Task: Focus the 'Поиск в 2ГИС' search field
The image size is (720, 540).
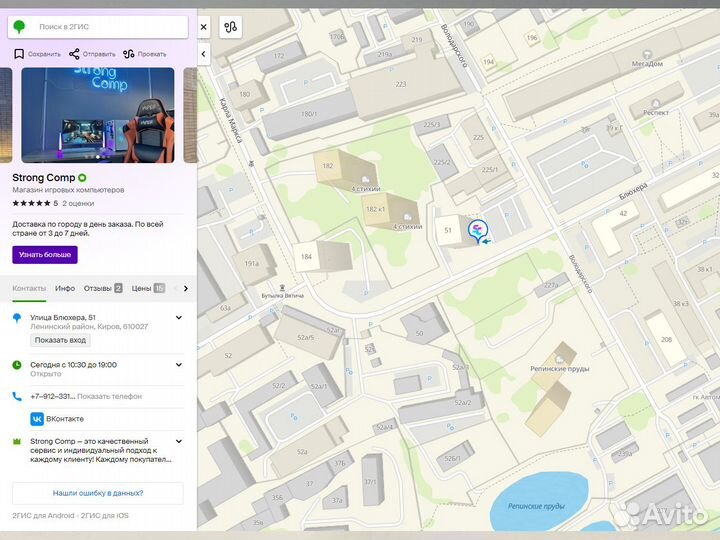Action: click(98, 27)
